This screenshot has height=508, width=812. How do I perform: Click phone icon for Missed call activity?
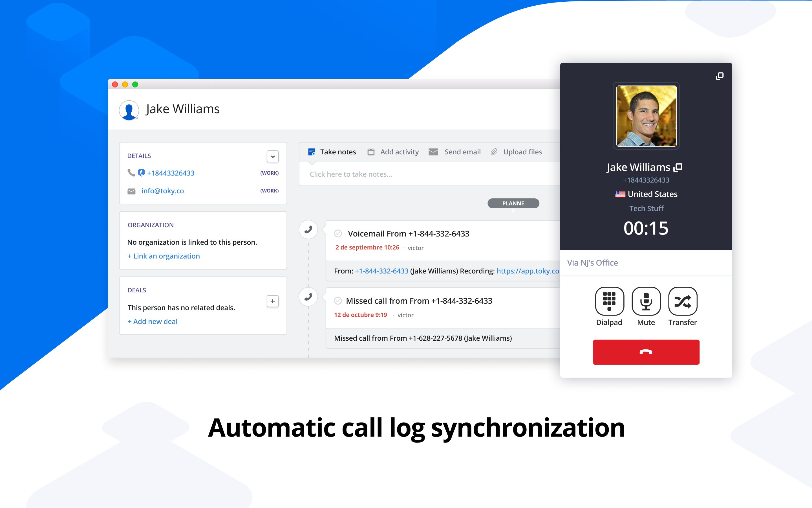pyautogui.click(x=308, y=297)
